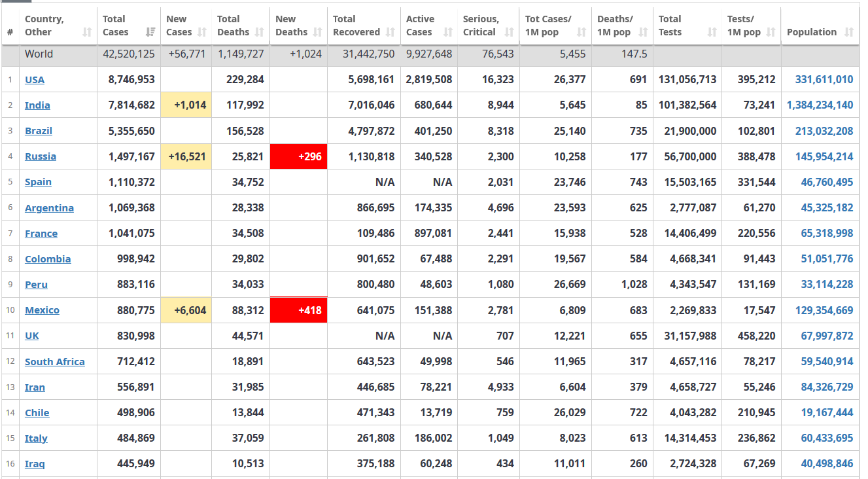Image resolution: width=868 pixels, height=479 pixels.
Task: Sort using Tests/1M pop arrows
Action: [x=771, y=32]
